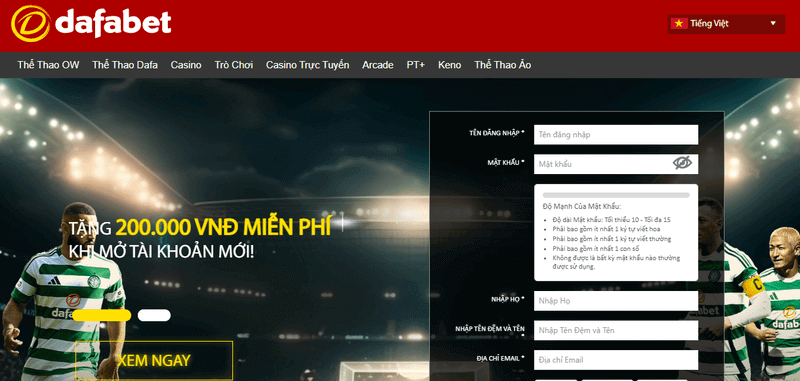Open the Tiếng Việt language dropdown

click(x=726, y=23)
